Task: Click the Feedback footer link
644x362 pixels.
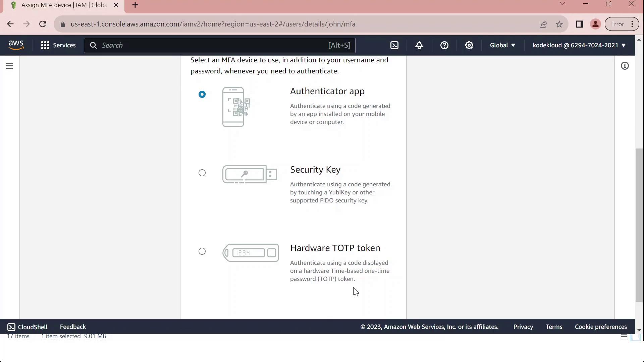Action: [x=73, y=327]
